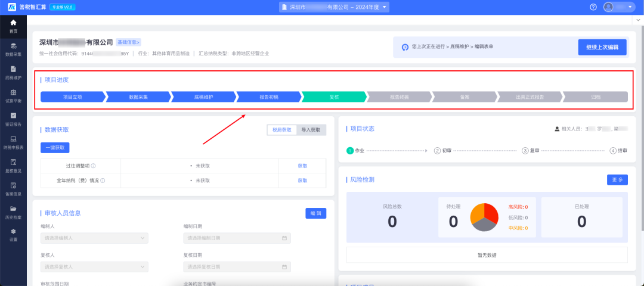Open 鉴证报告 sidebar item
This screenshot has width=644, height=286.
point(13,119)
